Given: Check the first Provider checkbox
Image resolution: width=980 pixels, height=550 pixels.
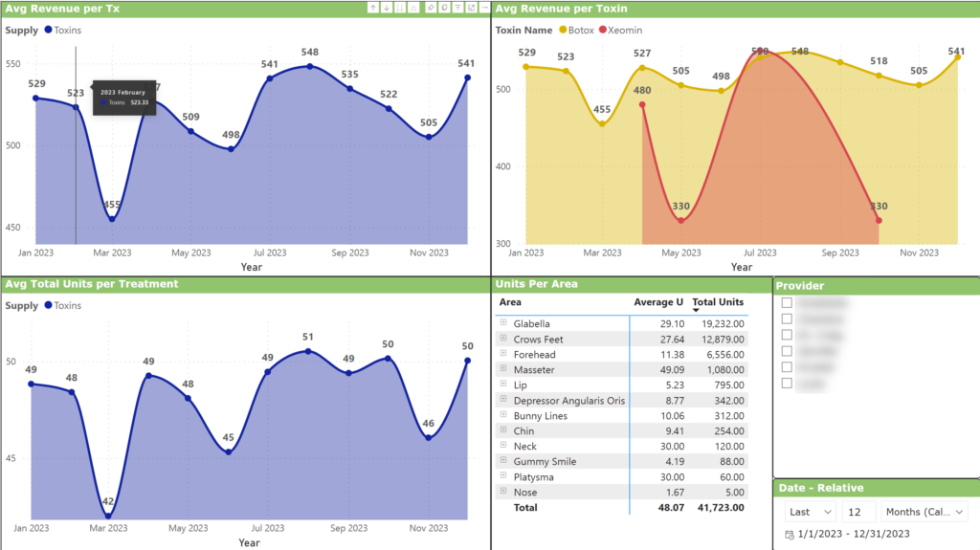Looking at the screenshot, I should [x=787, y=302].
